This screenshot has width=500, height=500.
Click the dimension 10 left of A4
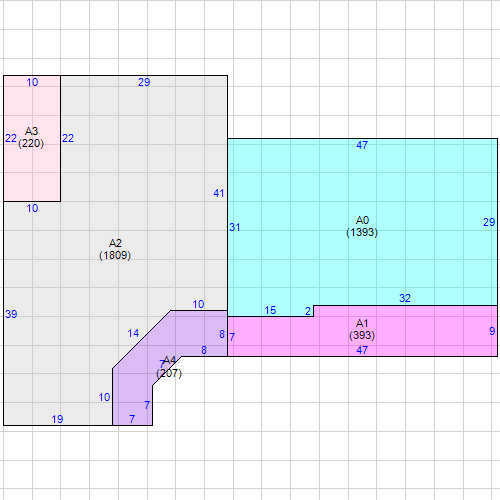click(x=104, y=397)
